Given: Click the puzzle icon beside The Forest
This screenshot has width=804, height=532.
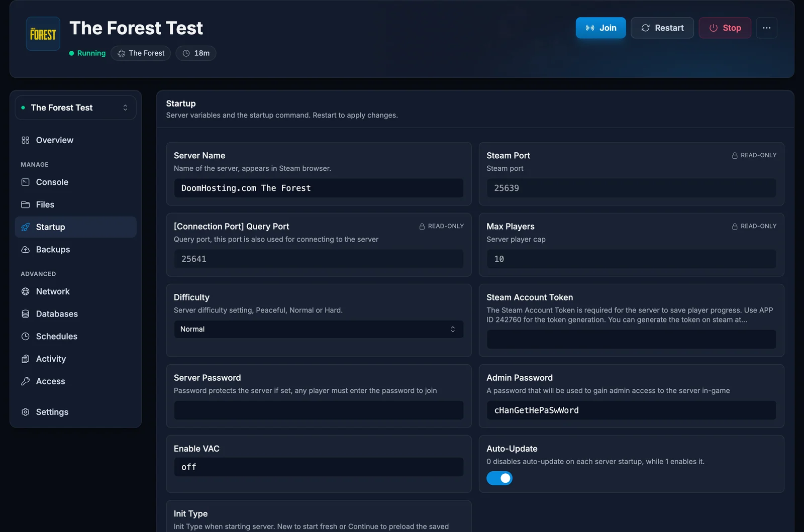Looking at the screenshot, I should pos(121,53).
